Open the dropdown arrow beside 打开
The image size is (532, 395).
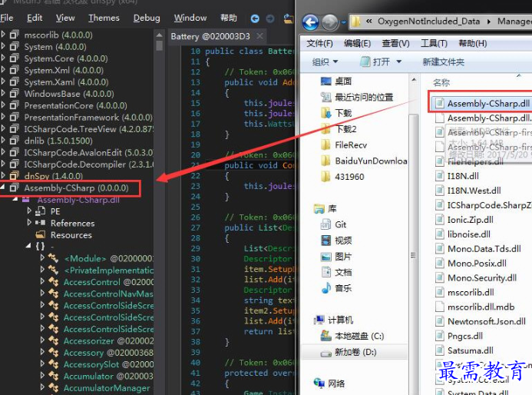399,61
